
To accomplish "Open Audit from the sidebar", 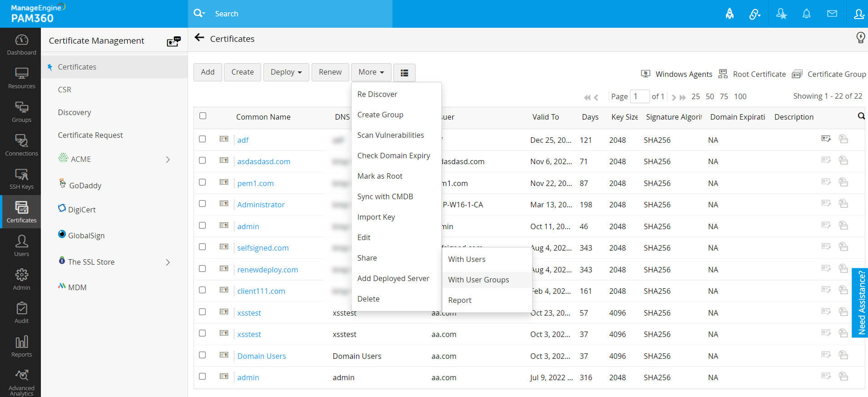I will tap(21, 313).
